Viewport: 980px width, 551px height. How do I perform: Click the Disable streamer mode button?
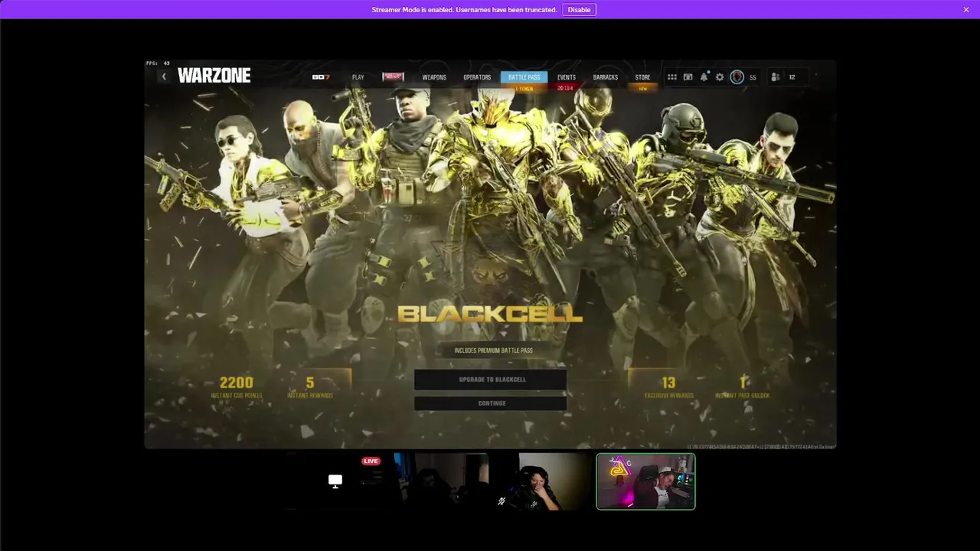point(579,10)
